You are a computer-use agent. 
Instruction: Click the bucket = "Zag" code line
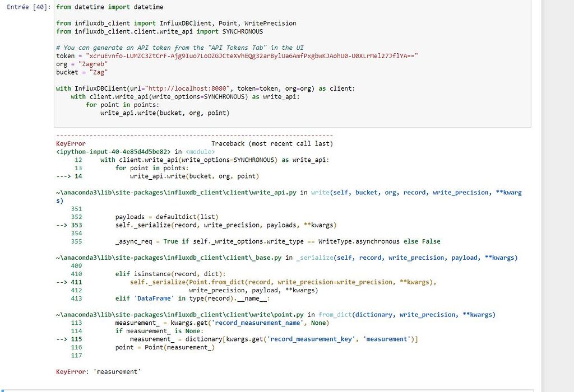click(x=82, y=72)
